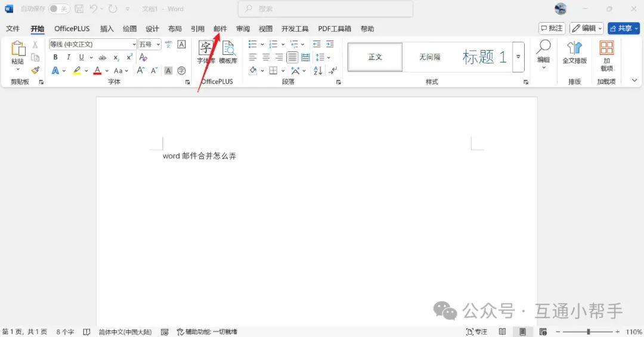Select the Format Painter brush

coord(35,70)
